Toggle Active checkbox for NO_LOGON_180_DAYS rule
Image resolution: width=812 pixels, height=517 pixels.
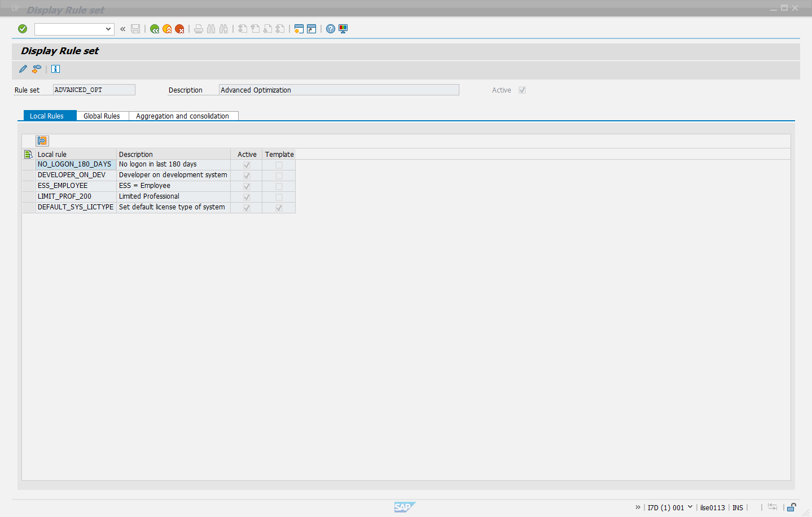coord(247,165)
